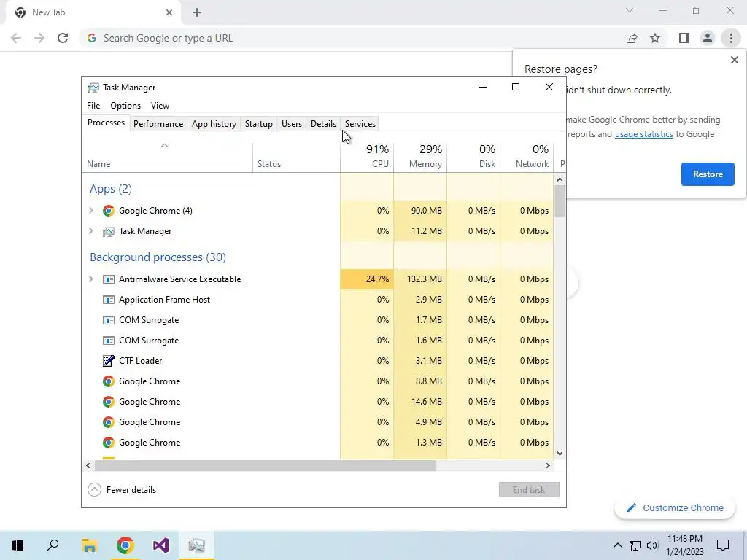Click the Chrome taskbar icon
Screen dimensions: 747x560
click(x=125, y=545)
